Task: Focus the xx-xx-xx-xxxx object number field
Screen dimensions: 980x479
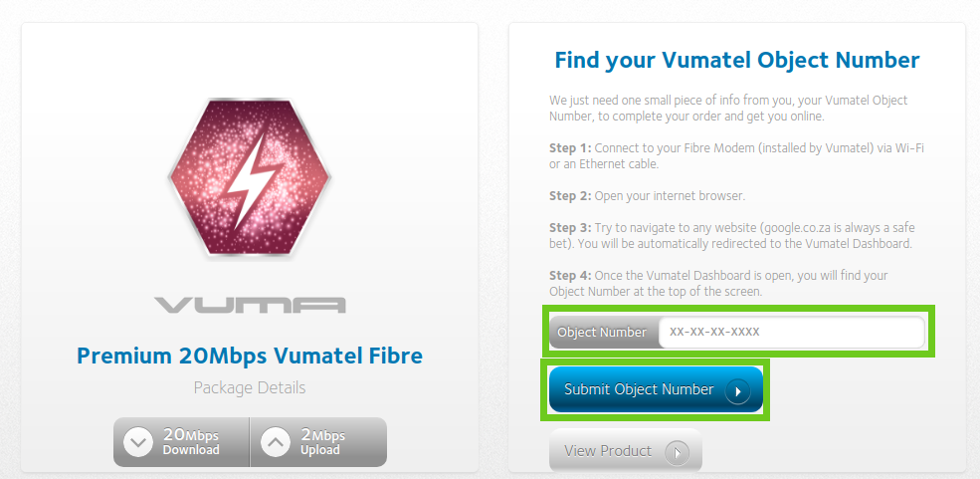Action: [x=791, y=332]
